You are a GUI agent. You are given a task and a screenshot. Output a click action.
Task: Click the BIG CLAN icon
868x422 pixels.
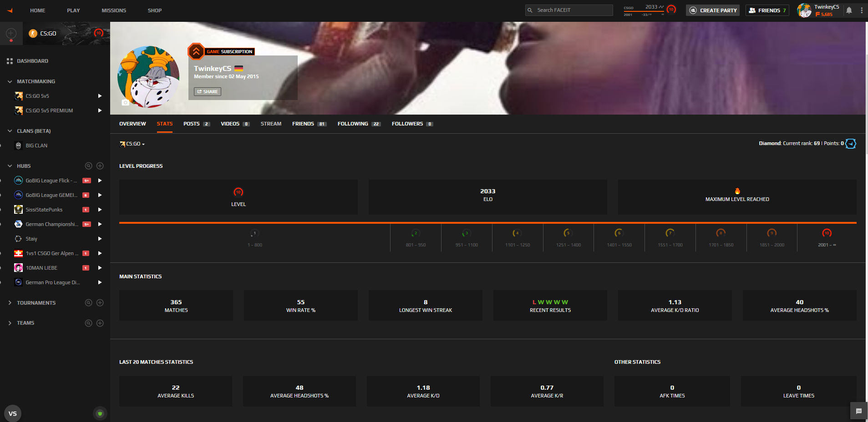(x=18, y=146)
